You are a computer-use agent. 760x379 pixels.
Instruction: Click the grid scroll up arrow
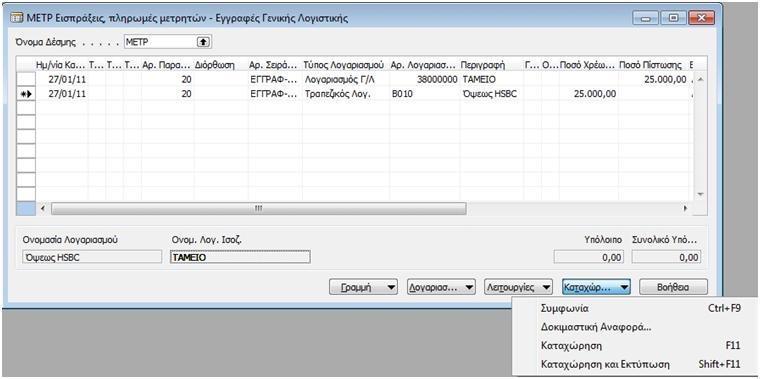pos(699,79)
